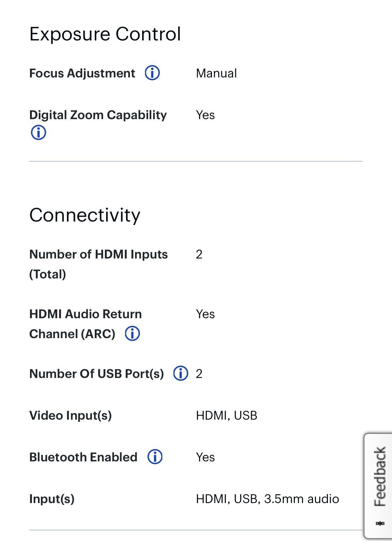Open Bluetooth Enabled info tooltip icon

pyautogui.click(x=155, y=457)
